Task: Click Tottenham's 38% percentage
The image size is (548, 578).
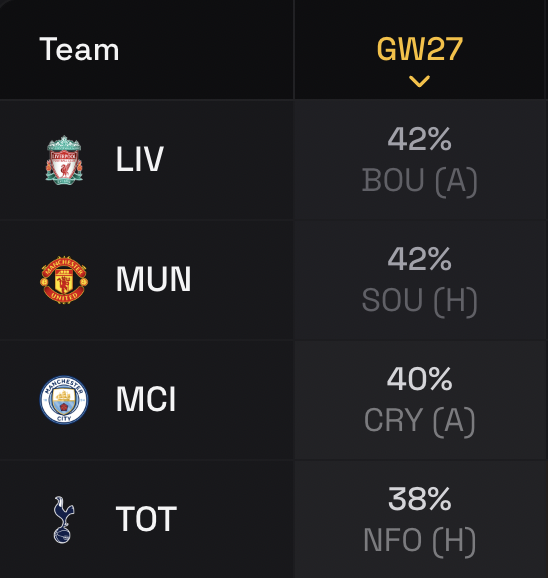Action: point(419,498)
